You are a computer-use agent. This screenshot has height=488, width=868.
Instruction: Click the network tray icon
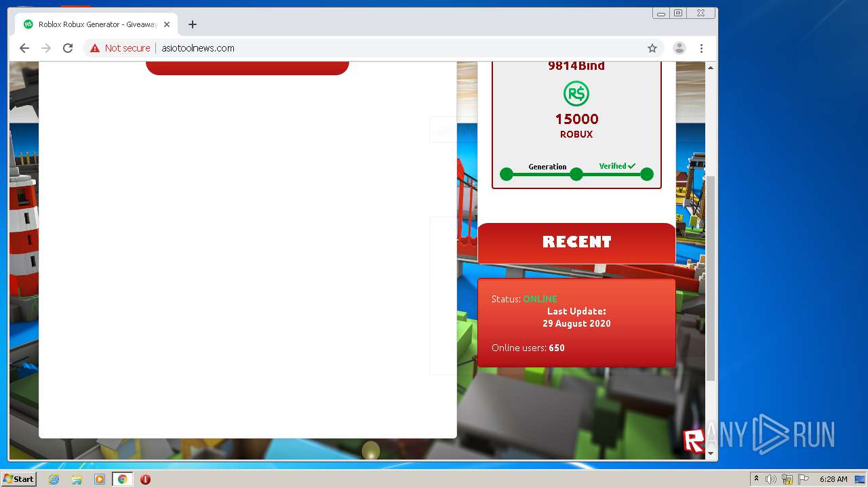tap(787, 479)
